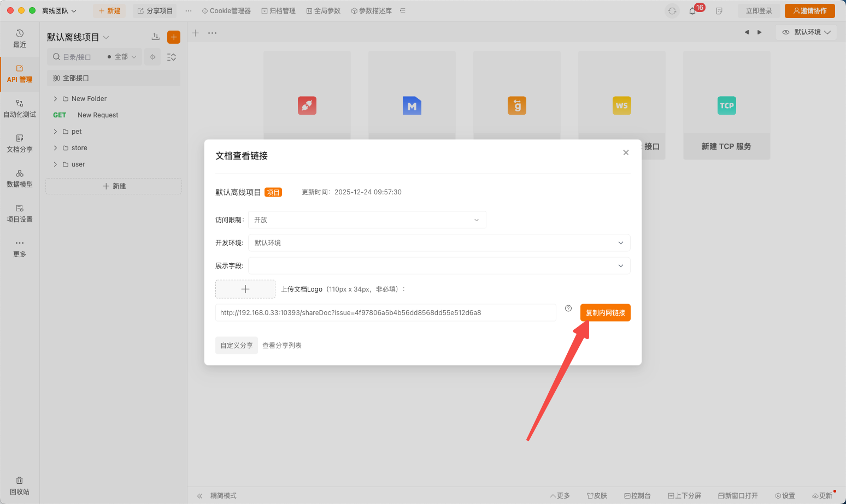The width and height of the screenshot is (846, 504).
Task: Open 数据模型 in the sidebar
Action: click(20, 178)
